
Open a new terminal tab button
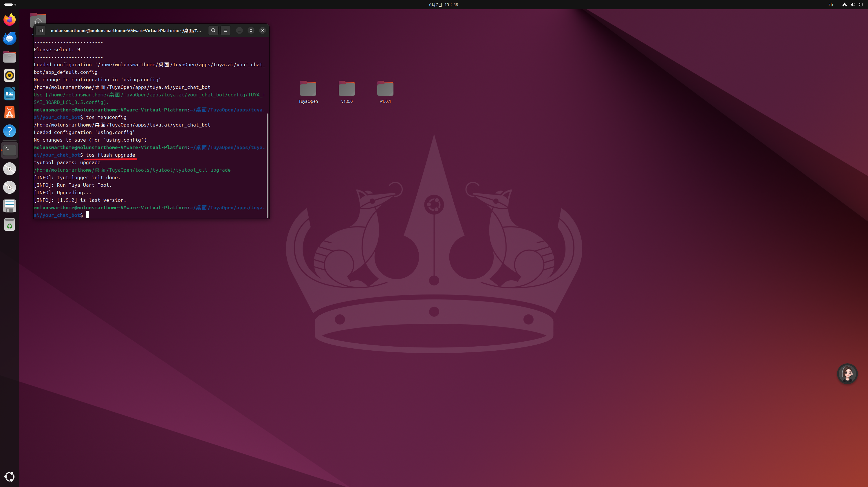pyautogui.click(x=41, y=30)
